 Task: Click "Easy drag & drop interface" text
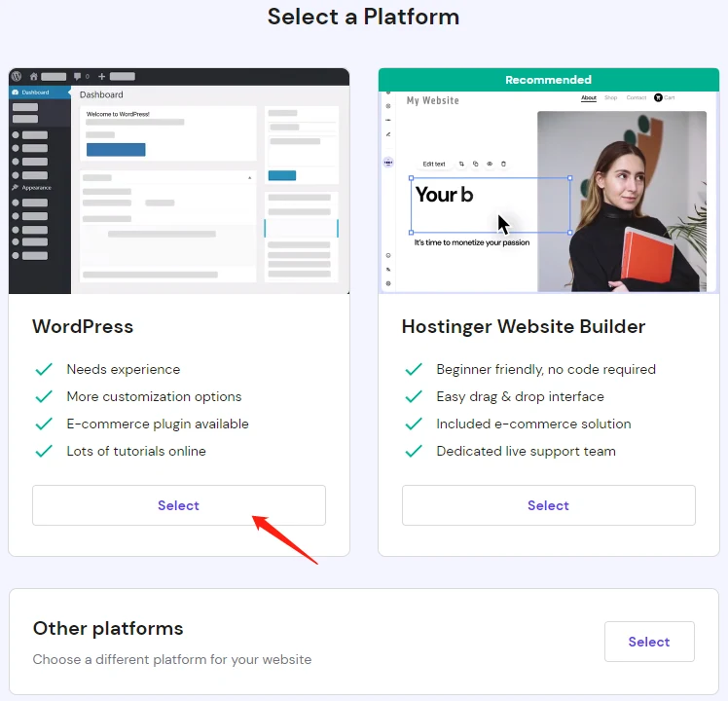coord(521,396)
